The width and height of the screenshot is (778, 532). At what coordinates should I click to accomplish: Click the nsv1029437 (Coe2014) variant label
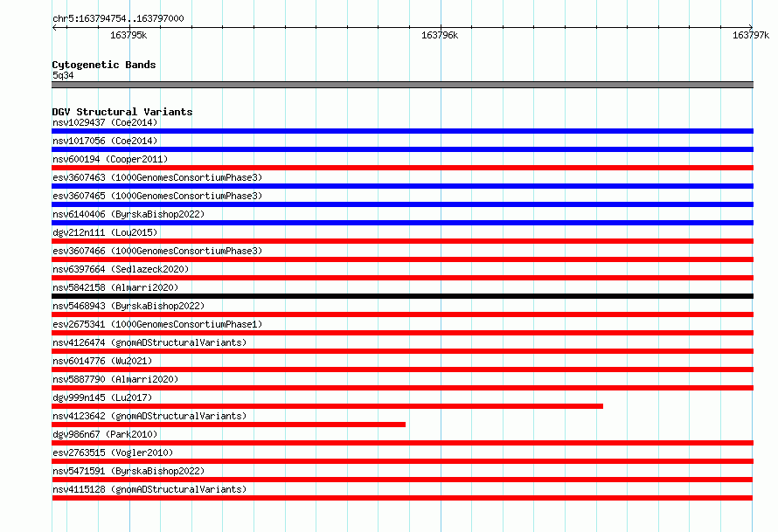tap(105, 122)
